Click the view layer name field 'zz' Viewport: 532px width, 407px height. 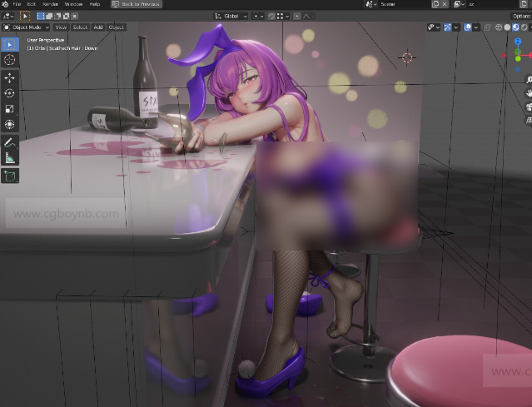(492, 4)
